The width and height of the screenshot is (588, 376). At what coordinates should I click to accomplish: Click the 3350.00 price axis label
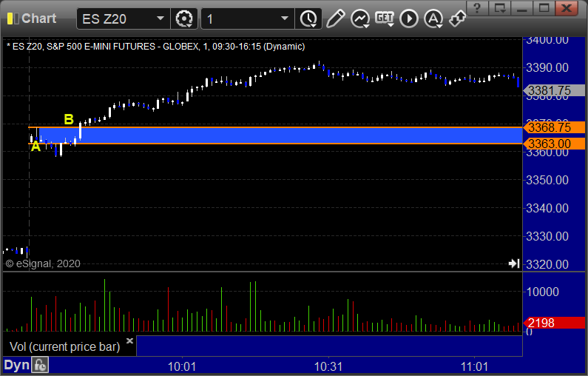tap(547, 180)
